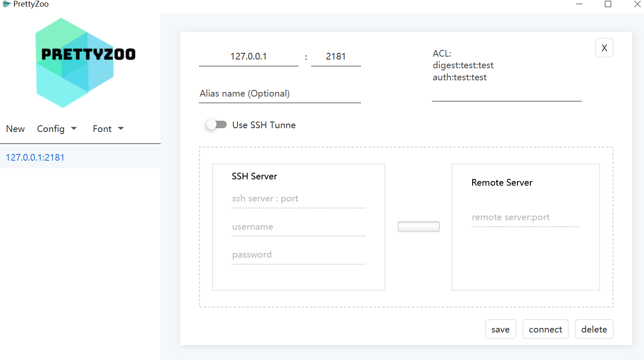644x360 pixels.
Task: Expand the Config dropdown menu
Action: click(x=57, y=129)
